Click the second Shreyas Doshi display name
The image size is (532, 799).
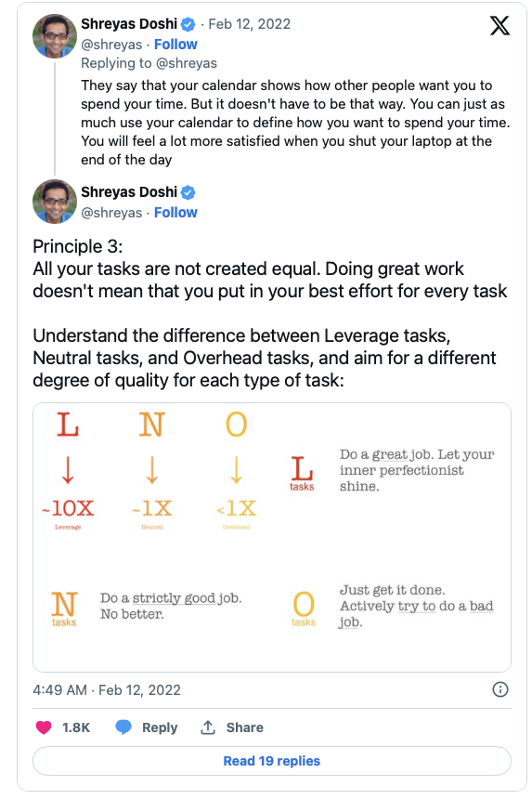pos(129,192)
